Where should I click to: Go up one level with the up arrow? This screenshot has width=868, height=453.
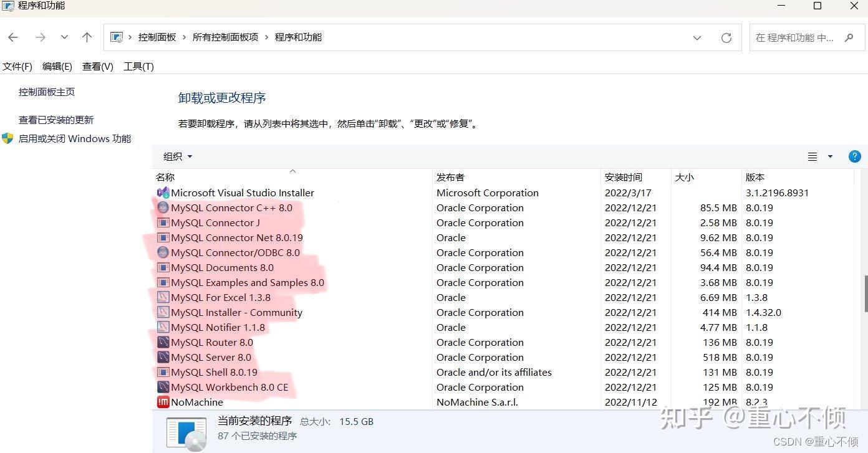click(x=87, y=37)
